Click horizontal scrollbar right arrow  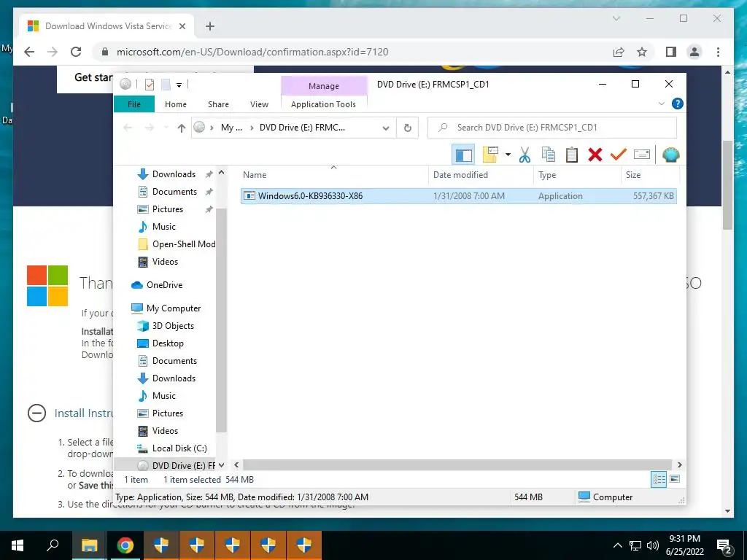tap(679, 464)
